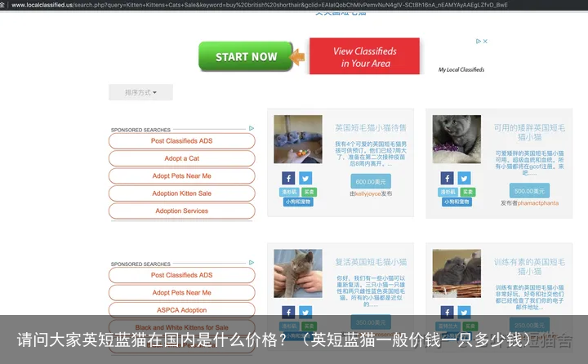Click the 500.00美元 price button
This screenshot has width=588, height=364.
click(529, 191)
